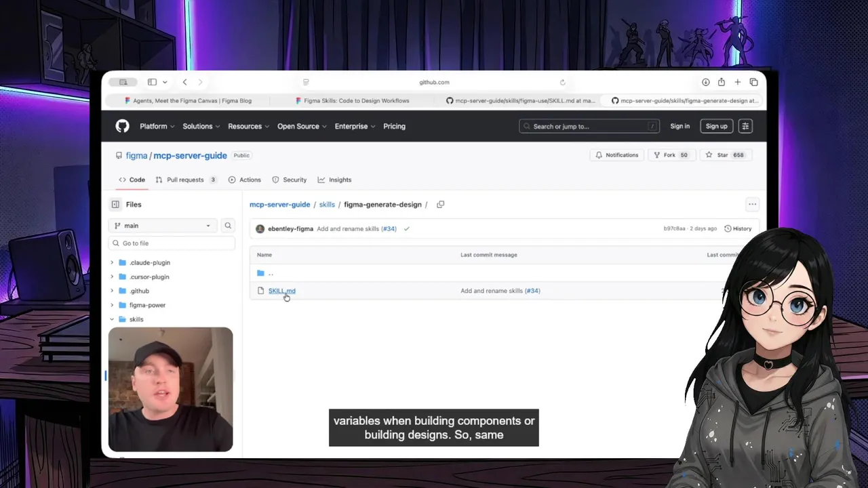Viewport: 868px width, 488px height.
Task: Open the mcp-server-guide repository title link
Action: click(190, 155)
